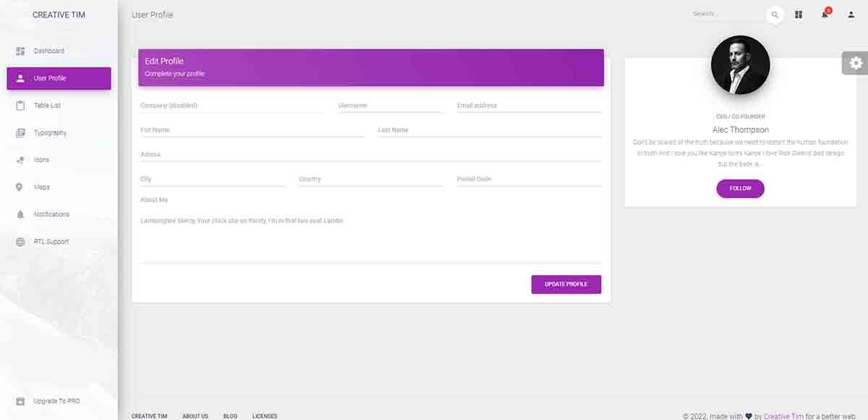Select the Table List sidebar icon

20,105
